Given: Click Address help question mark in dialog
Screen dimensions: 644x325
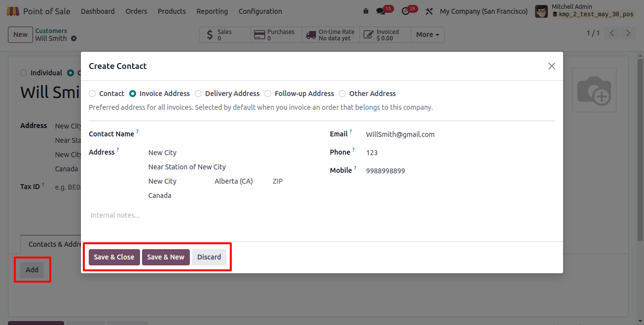Looking at the screenshot, I should pyautogui.click(x=118, y=150).
